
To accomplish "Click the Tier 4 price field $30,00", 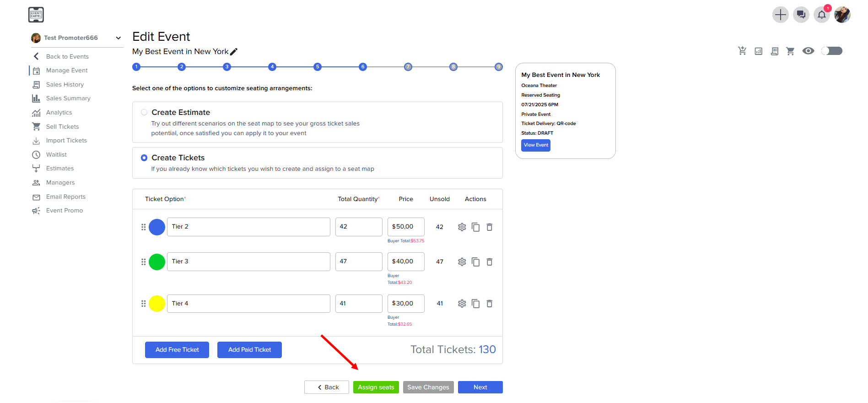I will (406, 304).
